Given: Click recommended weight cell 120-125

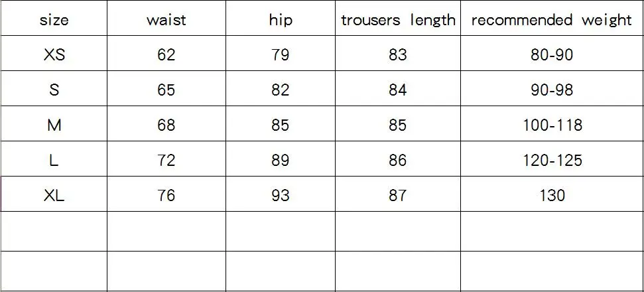Looking at the screenshot, I should [552, 159].
